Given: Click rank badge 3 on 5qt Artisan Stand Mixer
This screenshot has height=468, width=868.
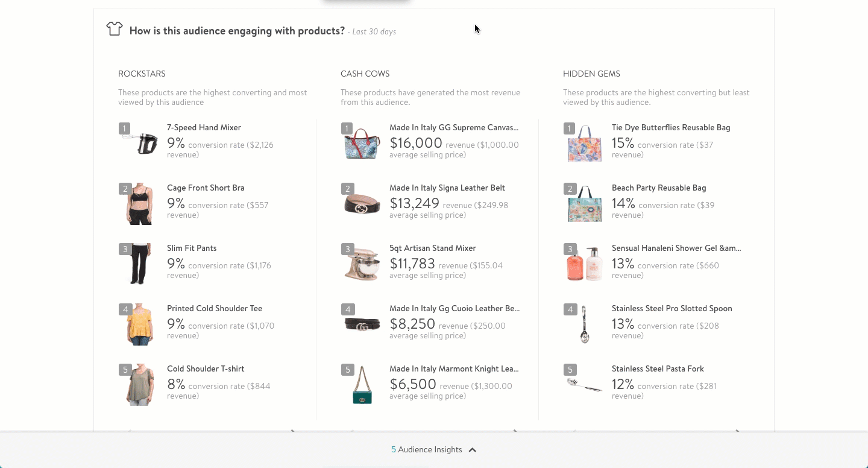Looking at the screenshot, I should tap(347, 249).
